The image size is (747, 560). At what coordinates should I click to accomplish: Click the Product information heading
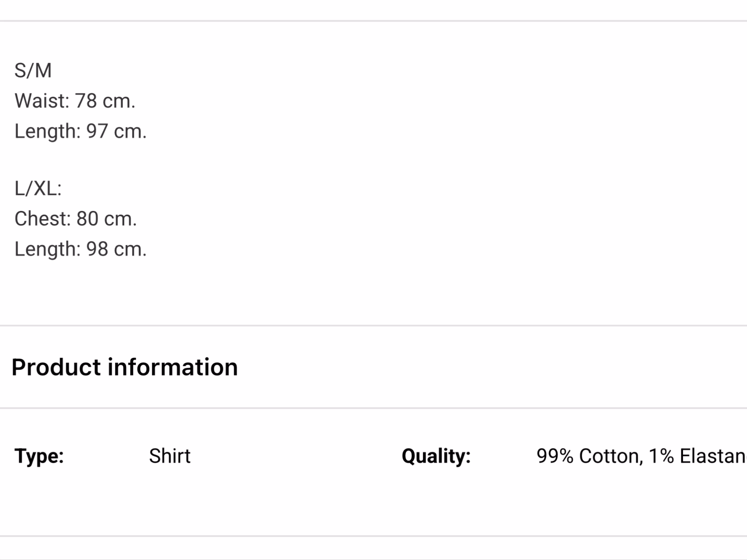pyautogui.click(x=124, y=367)
